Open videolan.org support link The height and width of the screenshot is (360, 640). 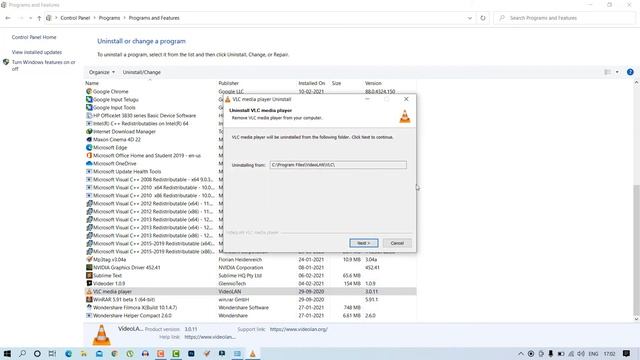tap(298, 329)
